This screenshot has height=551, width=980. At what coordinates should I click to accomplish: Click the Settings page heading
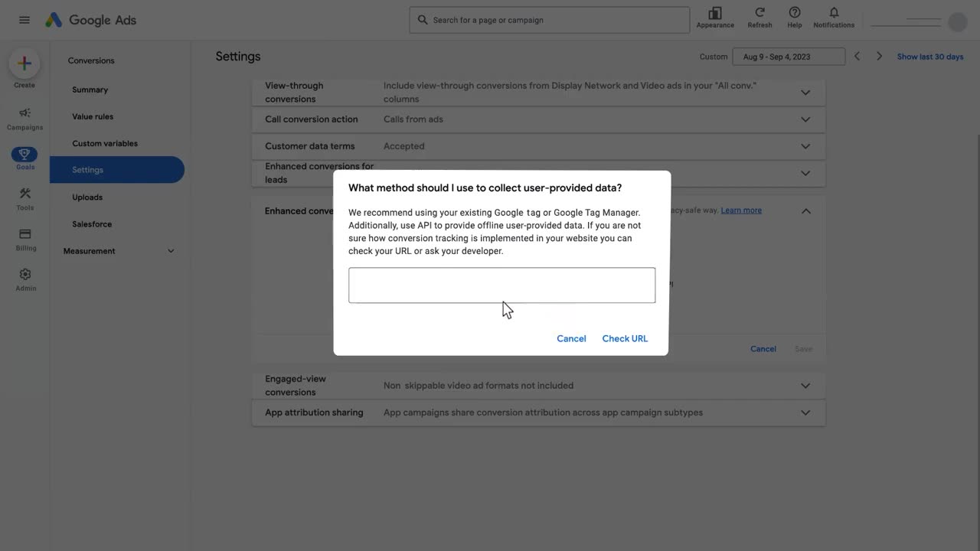(x=238, y=57)
